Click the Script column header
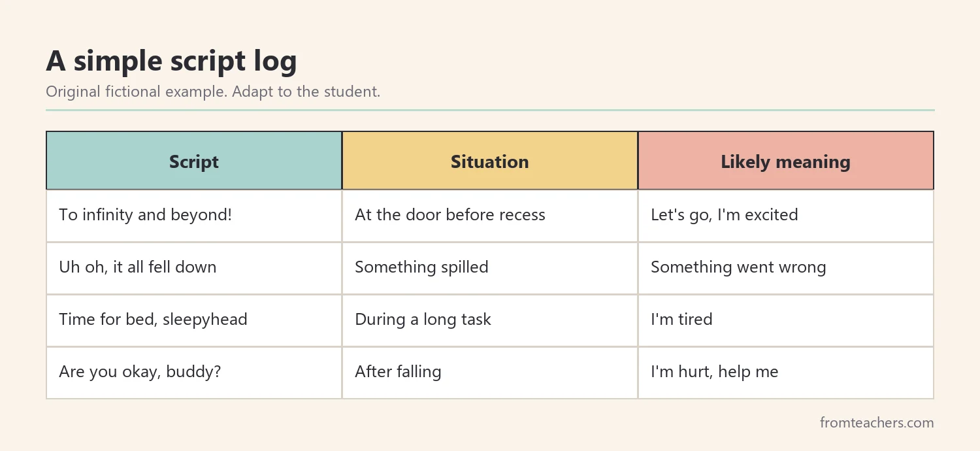Image resolution: width=980 pixels, height=451 pixels. pyautogui.click(x=194, y=161)
